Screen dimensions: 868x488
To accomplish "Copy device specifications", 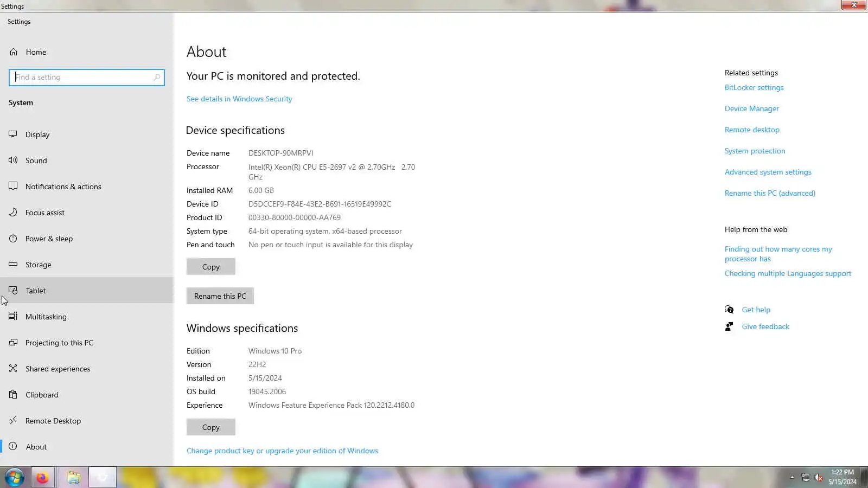I will pyautogui.click(x=211, y=267).
